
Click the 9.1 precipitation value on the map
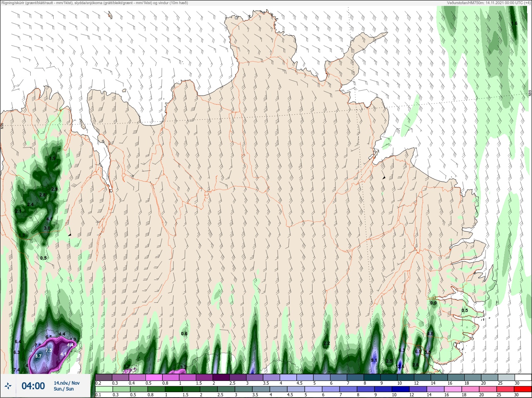[374, 360]
